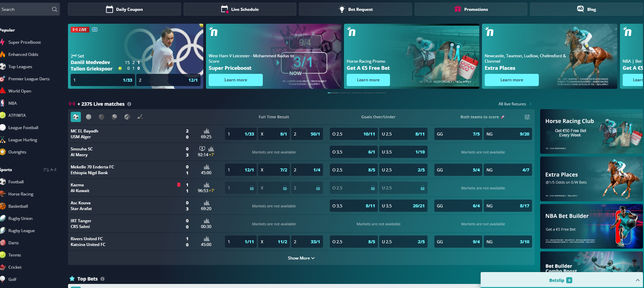Select the basketball filter icon in live matches
This screenshot has width=644, height=288.
point(101,117)
